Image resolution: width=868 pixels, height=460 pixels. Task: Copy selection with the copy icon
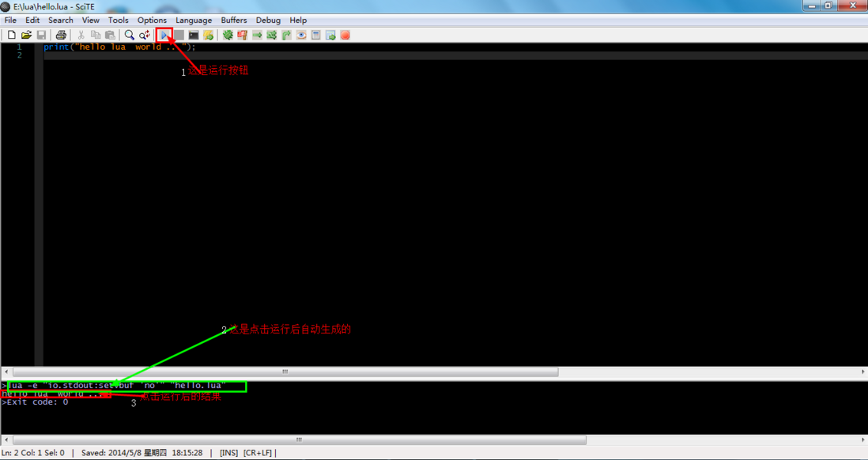(95, 35)
